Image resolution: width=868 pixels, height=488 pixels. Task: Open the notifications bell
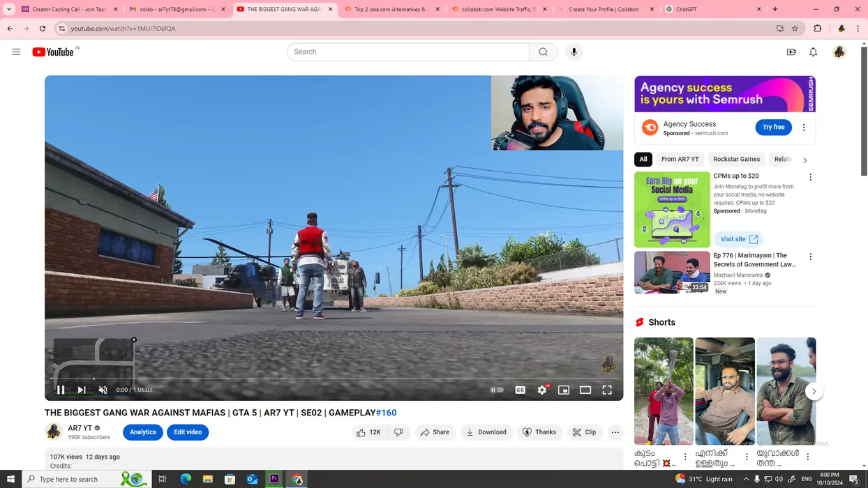click(x=813, y=52)
